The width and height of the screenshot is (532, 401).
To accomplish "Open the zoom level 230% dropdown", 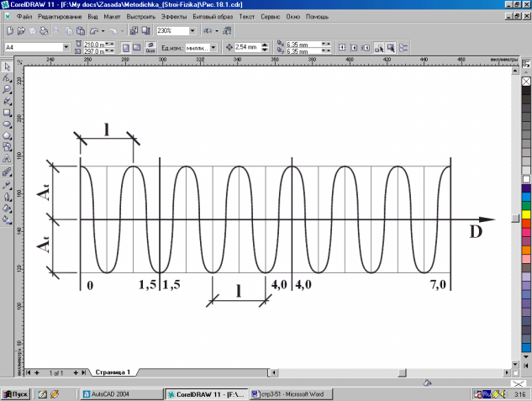I will 191,30.
